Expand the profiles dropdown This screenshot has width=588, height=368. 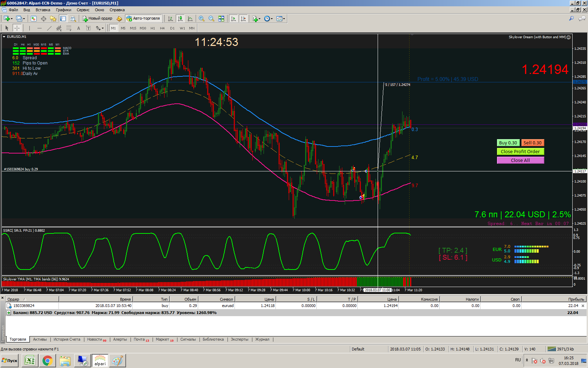click(24, 19)
